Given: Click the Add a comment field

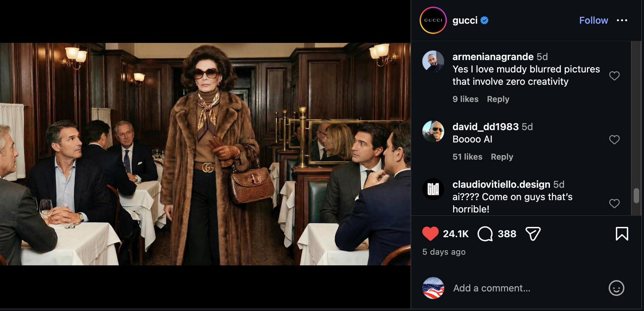Looking at the screenshot, I should click(492, 288).
